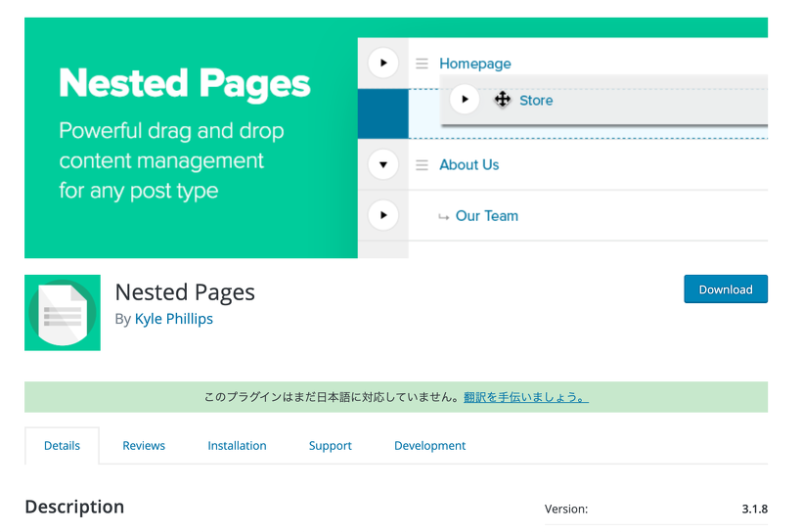Screen dimensions: 802x532
Task: Switch to the Reviews tab
Action: click(144, 446)
